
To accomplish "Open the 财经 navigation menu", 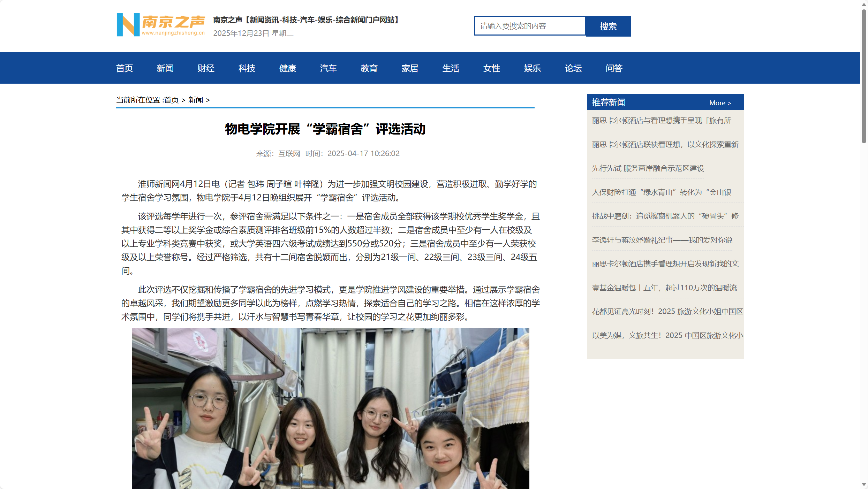I will coord(206,68).
